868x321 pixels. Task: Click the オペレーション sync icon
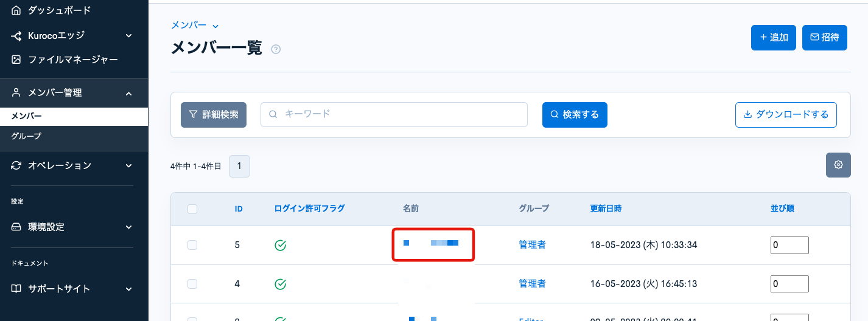16,165
